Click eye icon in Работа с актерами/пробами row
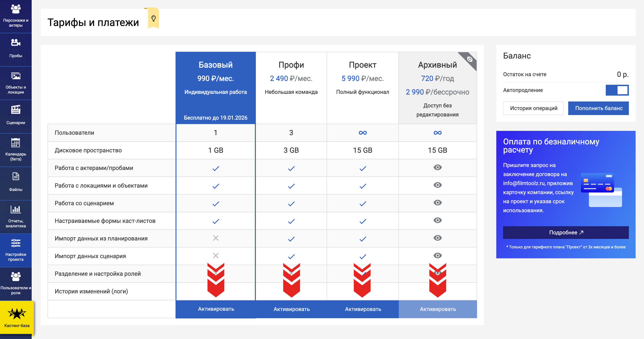644x339 pixels. point(437,168)
